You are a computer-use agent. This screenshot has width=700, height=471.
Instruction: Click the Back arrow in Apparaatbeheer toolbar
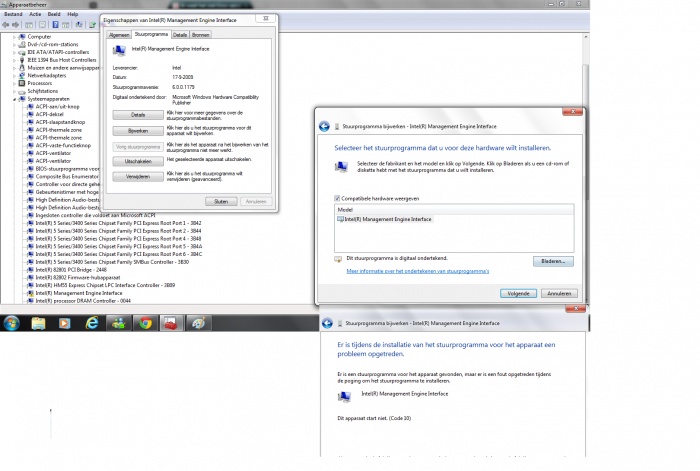coord(6,25)
